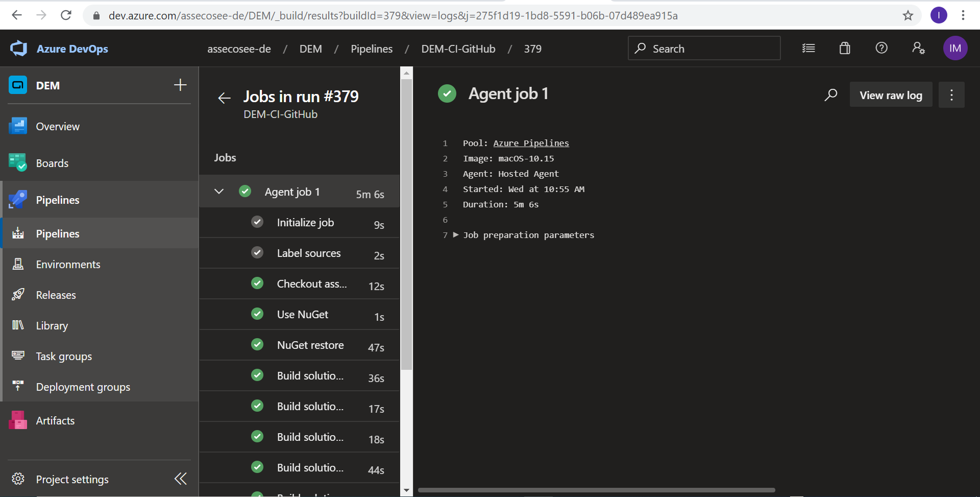Open the DEM breadcrumb link
Screen dimensions: 980x497
(310, 49)
